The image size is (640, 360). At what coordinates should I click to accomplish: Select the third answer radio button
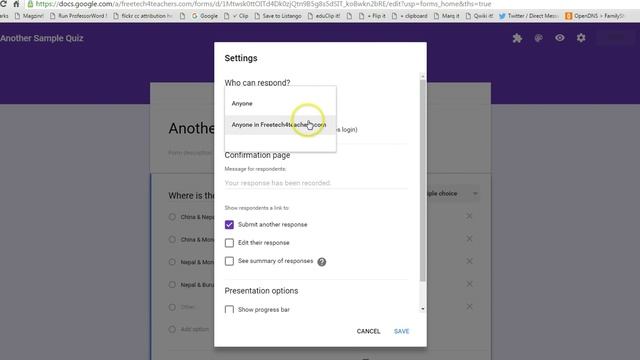[x=172, y=262]
